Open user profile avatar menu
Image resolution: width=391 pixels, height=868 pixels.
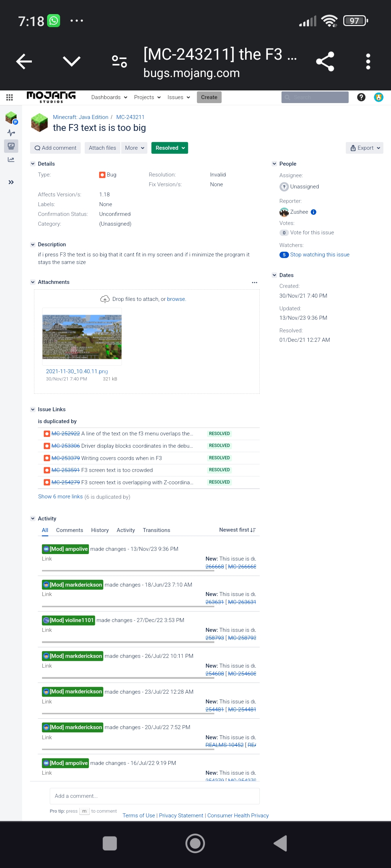[x=378, y=97]
